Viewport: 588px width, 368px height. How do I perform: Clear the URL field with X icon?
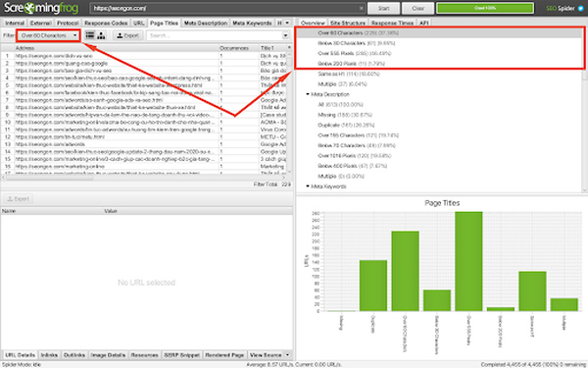pyautogui.click(x=361, y=8)
